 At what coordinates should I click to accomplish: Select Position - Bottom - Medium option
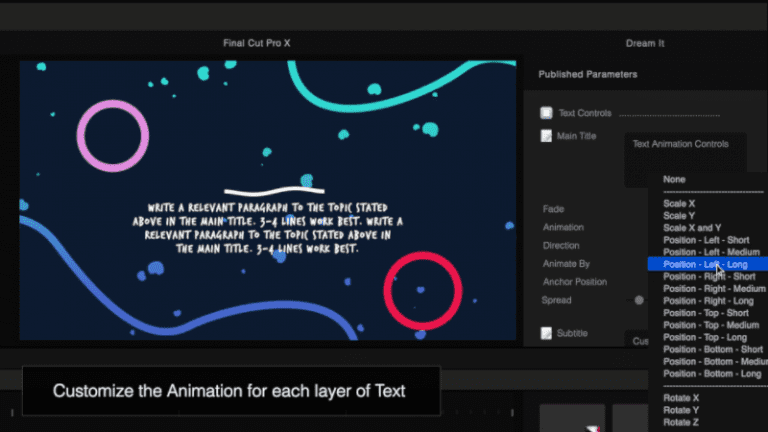click(715, 361)
